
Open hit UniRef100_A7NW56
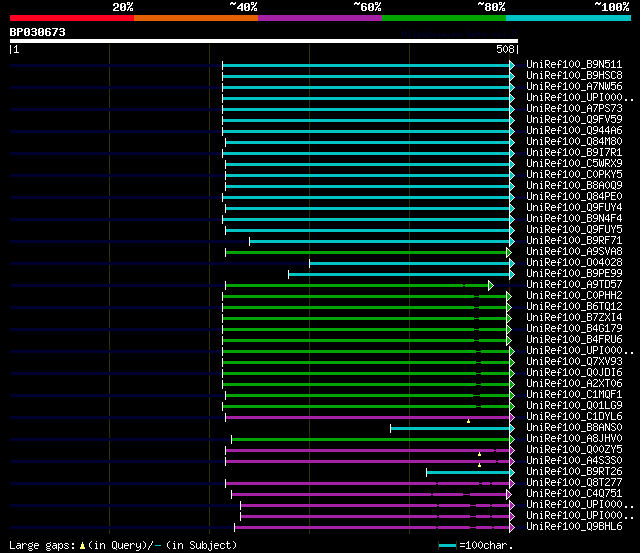[x=574, y=87]
